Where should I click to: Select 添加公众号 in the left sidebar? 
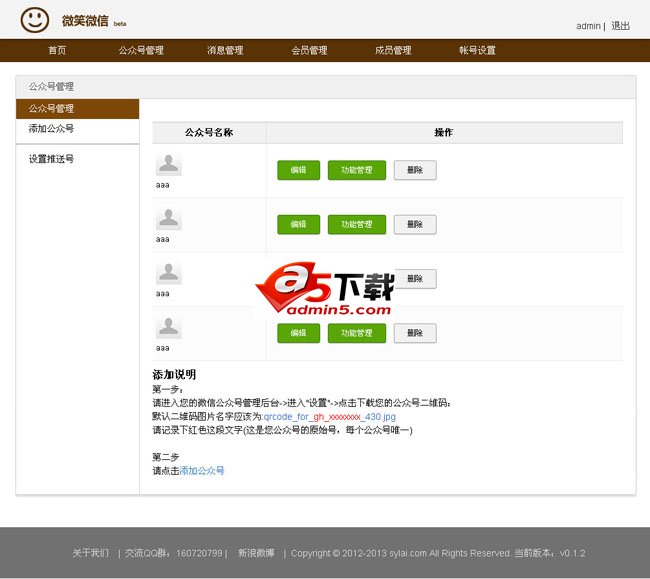point(51,128)
